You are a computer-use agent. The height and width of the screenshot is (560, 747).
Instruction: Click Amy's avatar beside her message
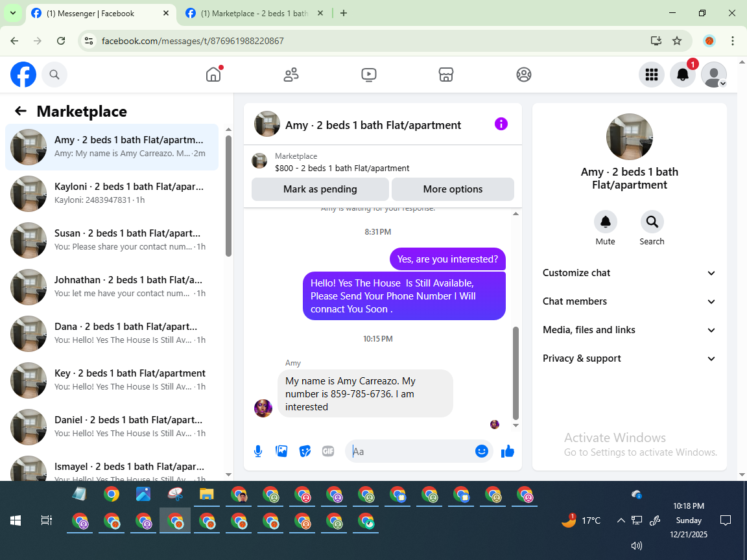pyautogui.click(x=263, y=408)
